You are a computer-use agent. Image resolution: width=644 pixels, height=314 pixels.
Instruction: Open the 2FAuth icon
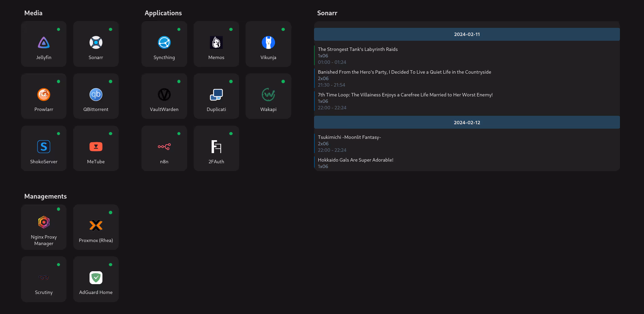[x=216, y=147]
